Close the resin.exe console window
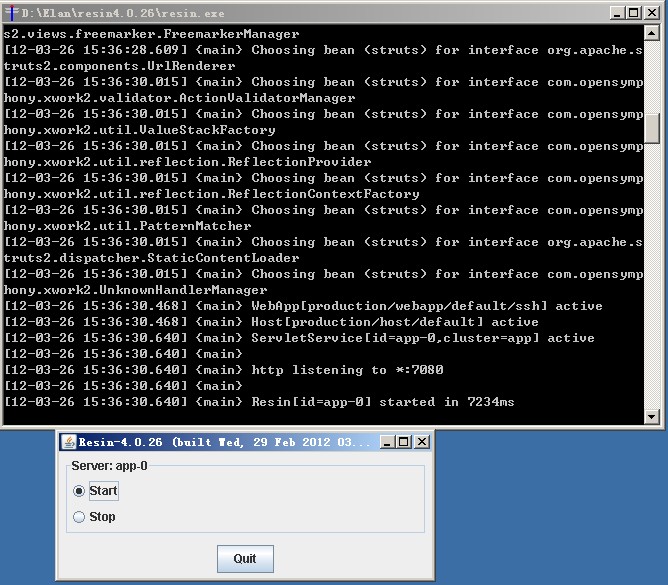The width and height of the screenshot is (668, 585). pyautogui.click(x=652, y=13)
